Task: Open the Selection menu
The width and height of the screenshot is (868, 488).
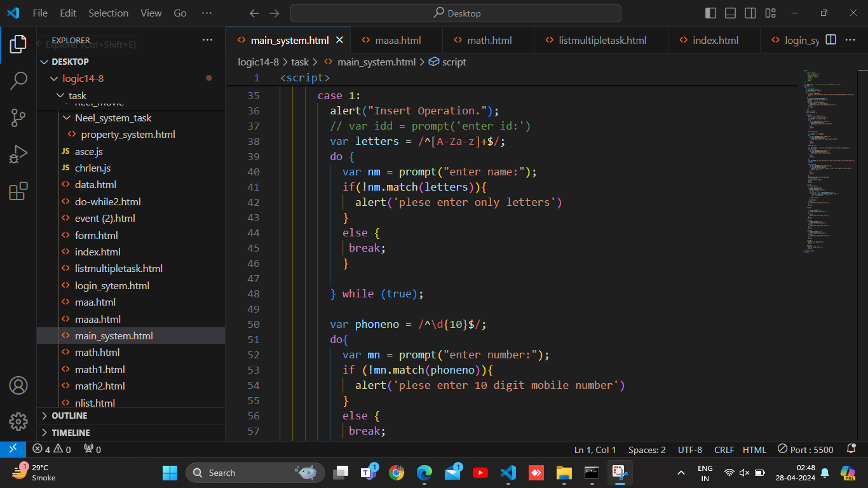Action: click(x=108, y=13)
